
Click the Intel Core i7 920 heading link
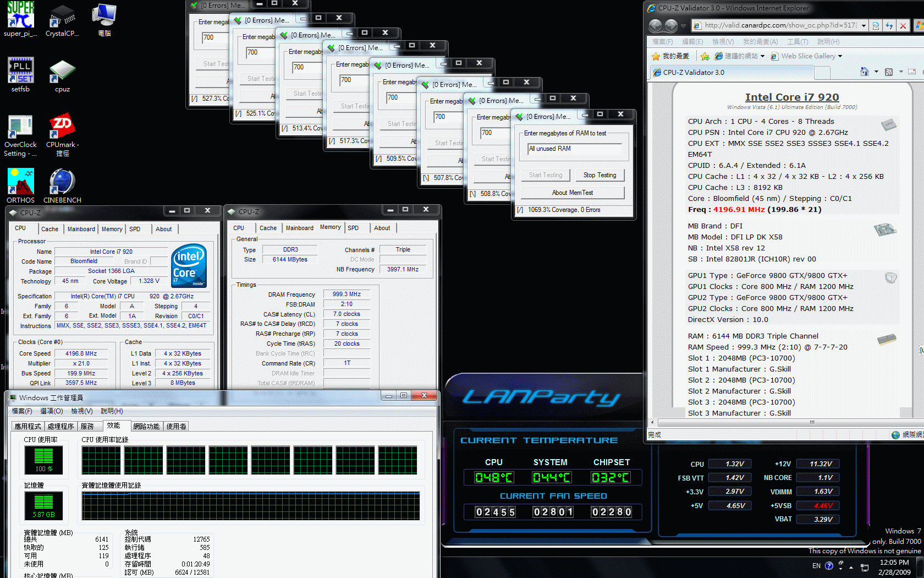point(791,97)
